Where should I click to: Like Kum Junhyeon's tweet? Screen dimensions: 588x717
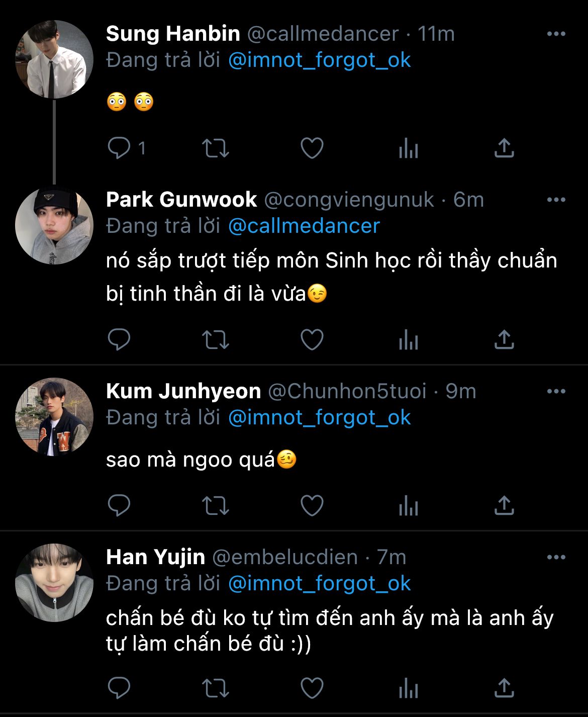click(x=312, y=506)
